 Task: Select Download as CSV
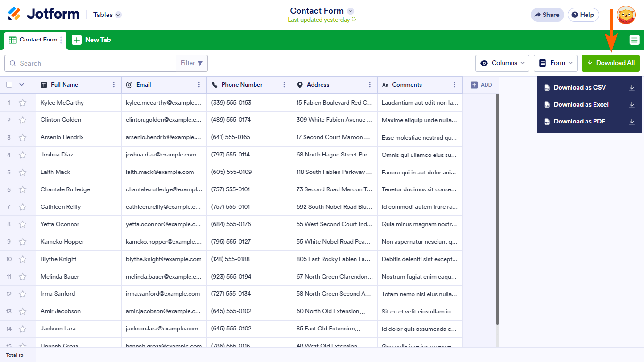point(579,88)
